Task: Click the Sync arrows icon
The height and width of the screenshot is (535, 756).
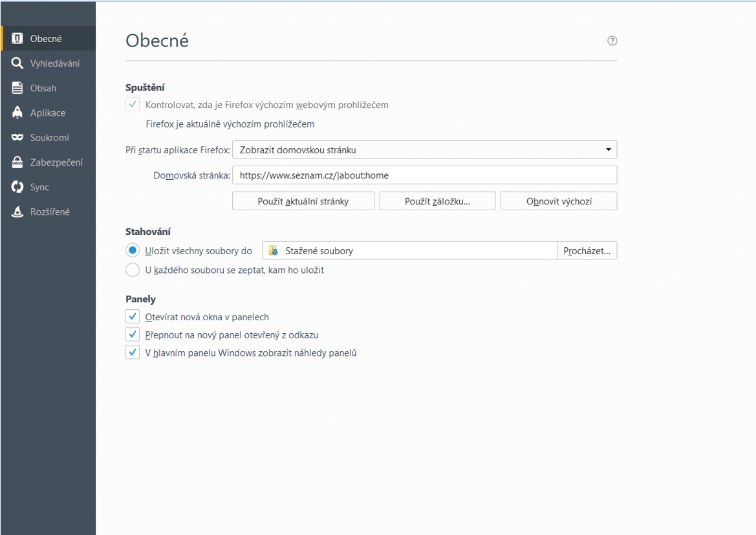Action: (18, 187)
